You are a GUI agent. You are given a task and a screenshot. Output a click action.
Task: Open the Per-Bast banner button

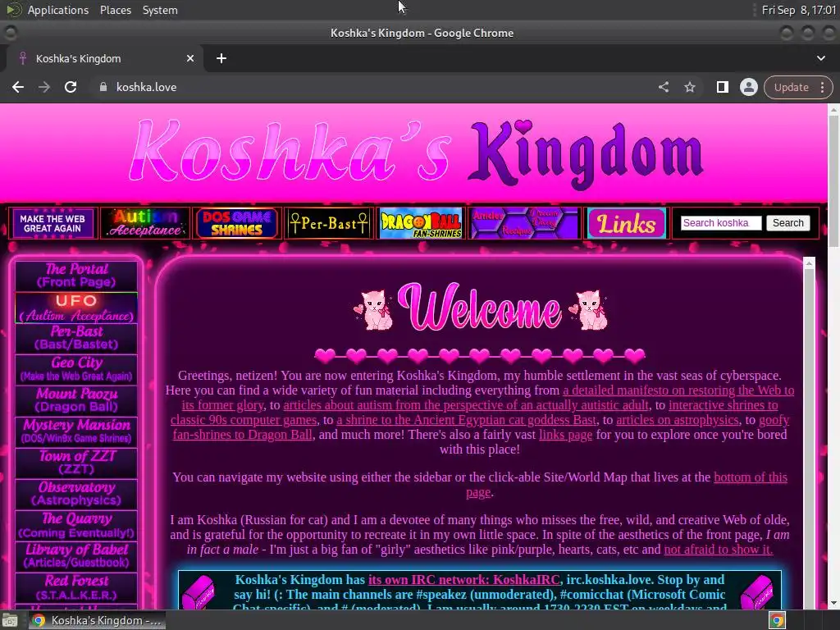pyautogui.click(x=328, y=223)
